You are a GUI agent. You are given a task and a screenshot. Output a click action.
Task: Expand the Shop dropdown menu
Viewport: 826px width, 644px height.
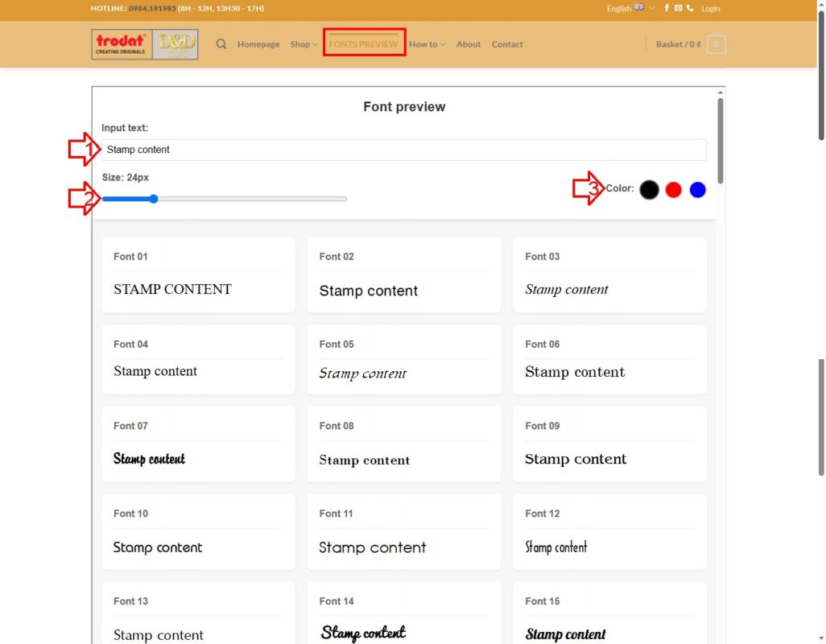(304, 44)
